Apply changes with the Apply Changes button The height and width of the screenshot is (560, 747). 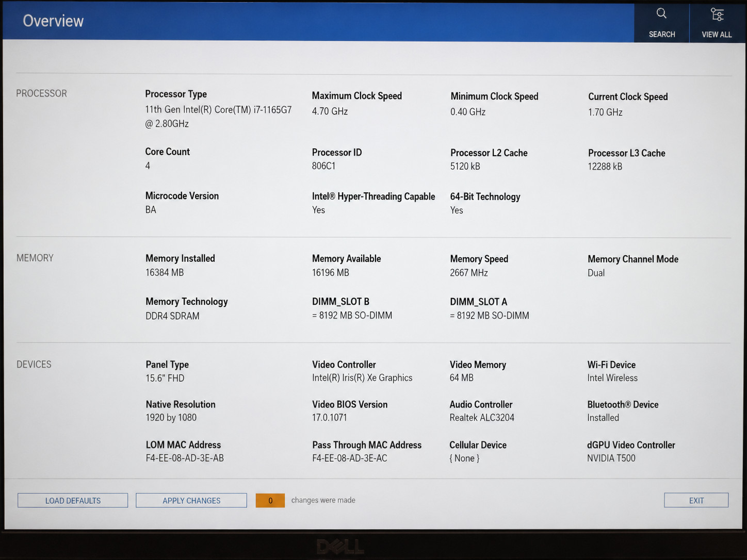(191, 500)
